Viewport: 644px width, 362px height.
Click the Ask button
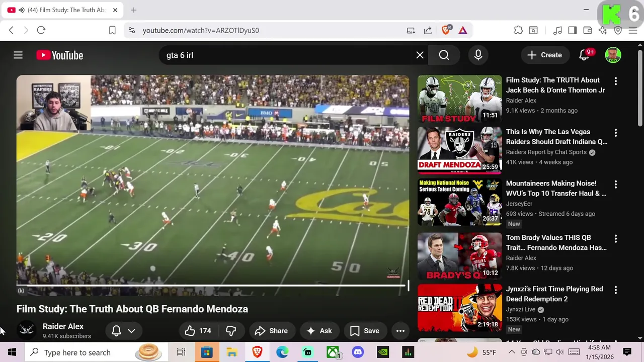pos(319,331)
